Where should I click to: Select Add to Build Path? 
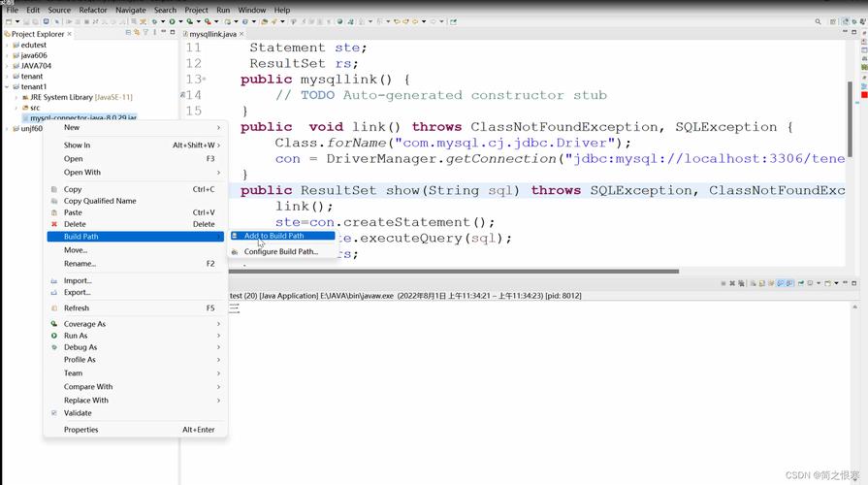pyautogui.click(x=273, y=236)
